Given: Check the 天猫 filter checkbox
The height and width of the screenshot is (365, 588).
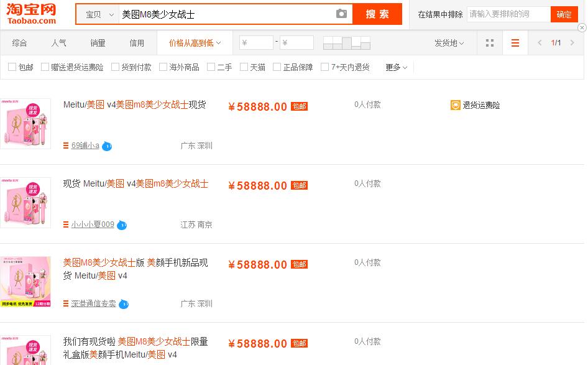Looking at the screenshot, I should pyautogui.click(x=244, y=67).
